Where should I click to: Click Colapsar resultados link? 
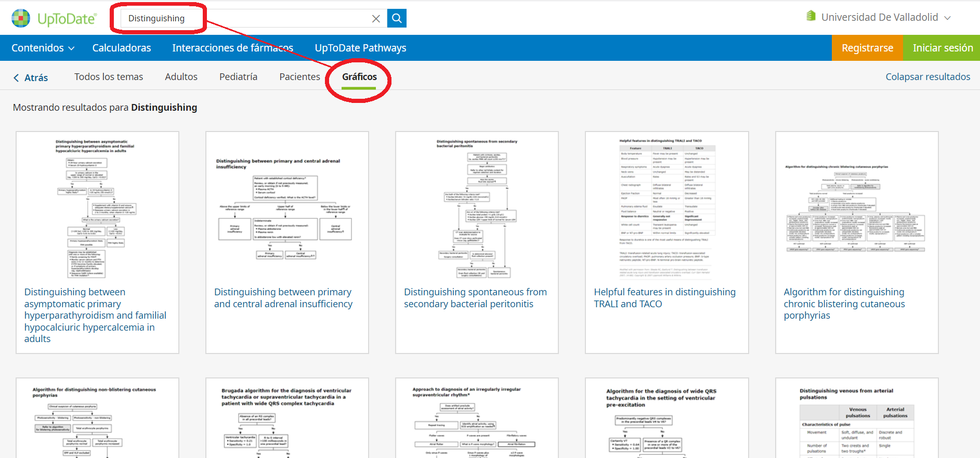coord(927,76)
